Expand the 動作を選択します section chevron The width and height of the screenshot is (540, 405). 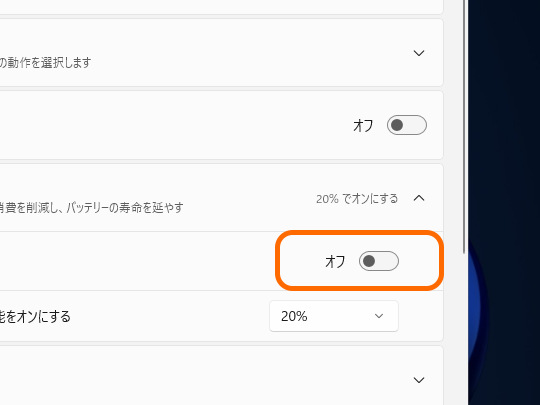[419, 53]
